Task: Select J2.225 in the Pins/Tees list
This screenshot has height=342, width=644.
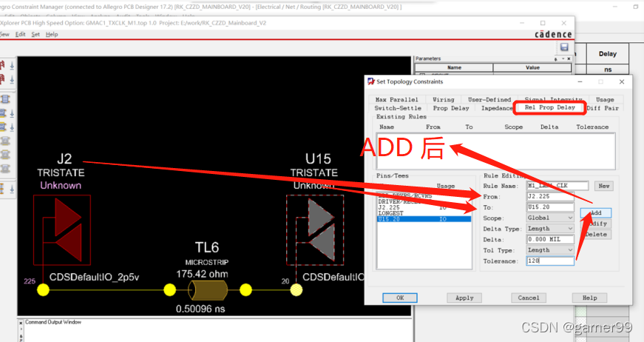Action: 390,207
